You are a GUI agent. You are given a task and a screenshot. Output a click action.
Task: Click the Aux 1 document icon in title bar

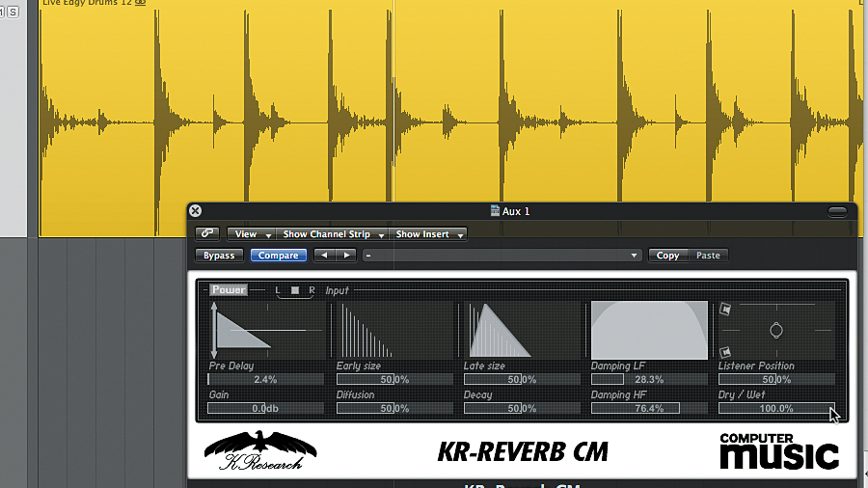(x=495, y=211)
